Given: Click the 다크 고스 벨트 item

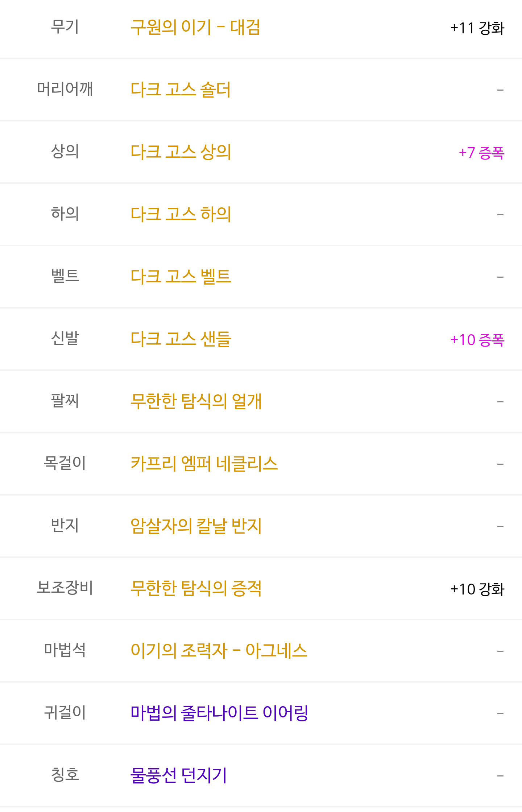Looking at the screenshot, I should point(181,277).
